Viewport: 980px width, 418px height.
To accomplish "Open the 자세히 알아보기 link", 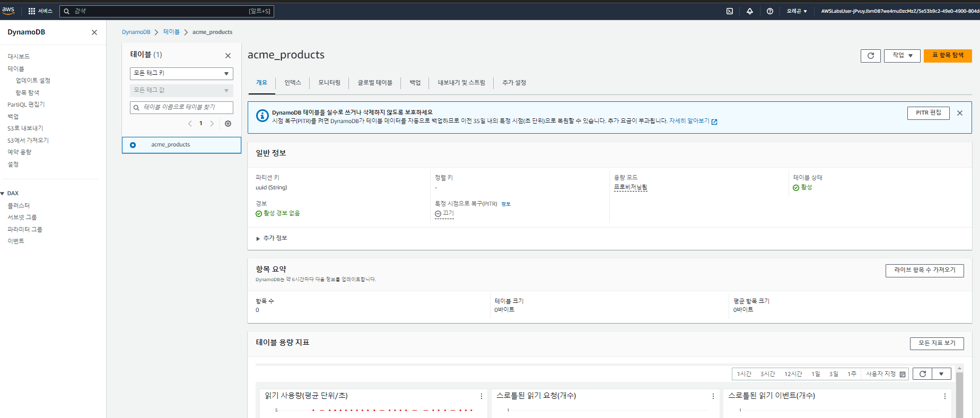I will pos(689,121).
